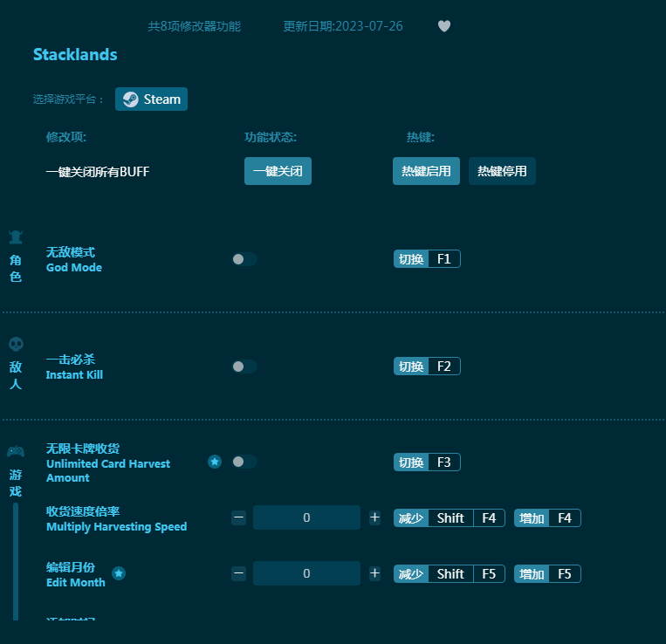Click the character category icon

pos(16,237)
